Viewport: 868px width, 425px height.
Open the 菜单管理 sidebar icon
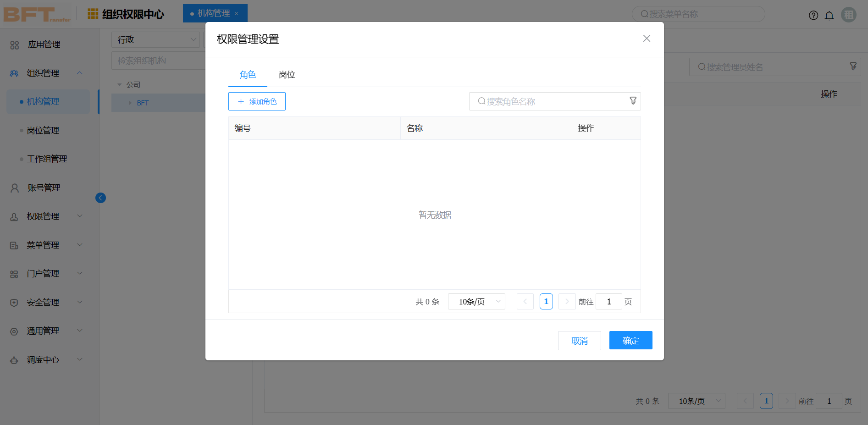coord(14,245)
